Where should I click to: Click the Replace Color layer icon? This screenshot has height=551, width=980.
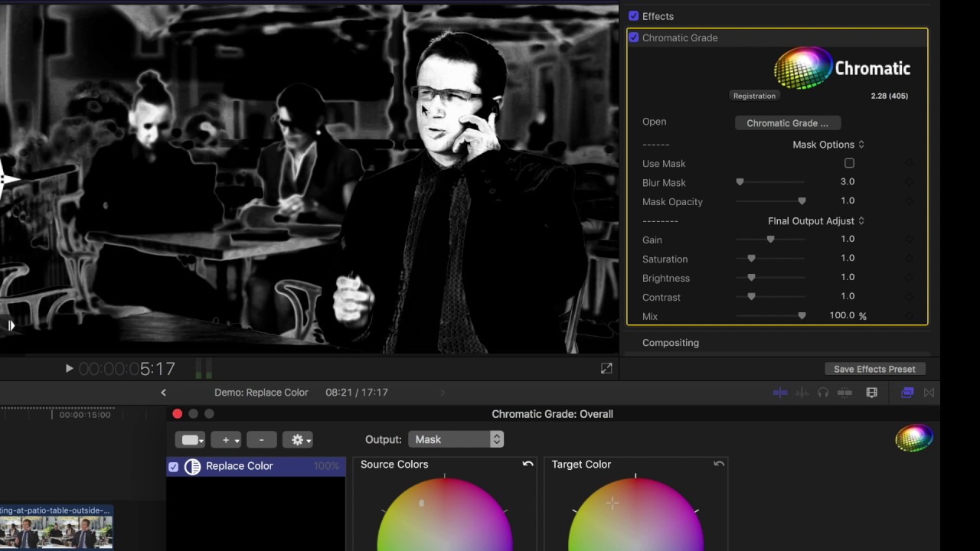192,466
